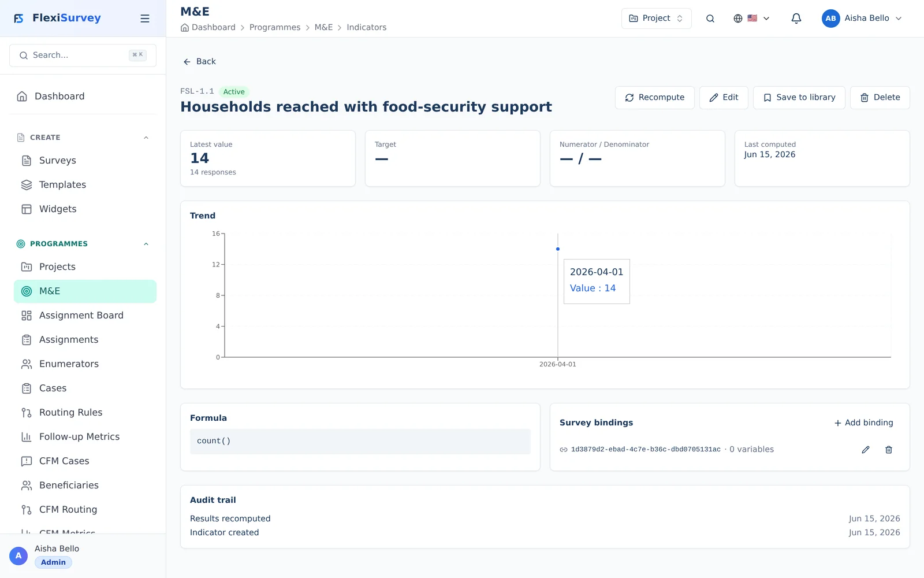Toggle the sidebar hamburger menu icon
Viewport: 924px width, 578px height.
coord(145,18)
